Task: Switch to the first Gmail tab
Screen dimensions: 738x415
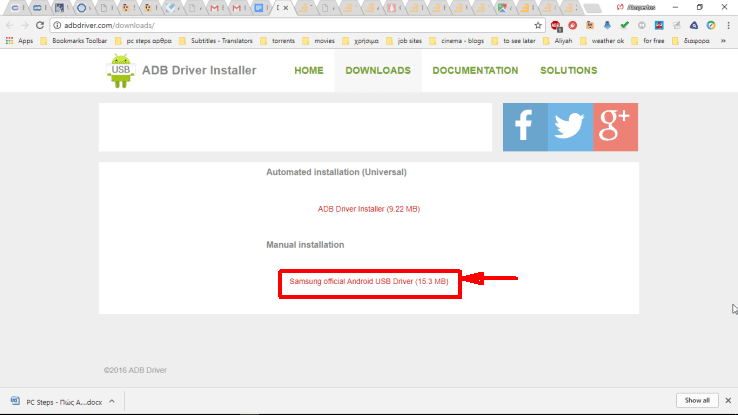Action: [x=215, y=8]
